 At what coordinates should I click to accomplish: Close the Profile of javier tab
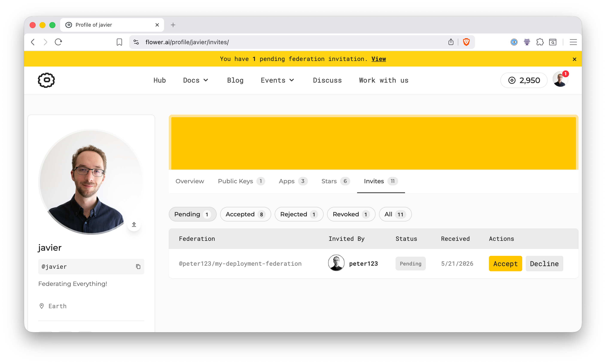[157, 25]
